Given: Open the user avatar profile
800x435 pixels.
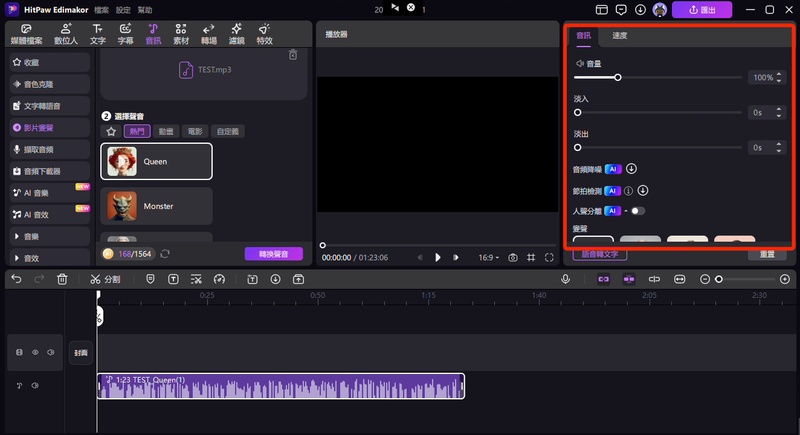Looking at the screenshot, I should 660,10.
